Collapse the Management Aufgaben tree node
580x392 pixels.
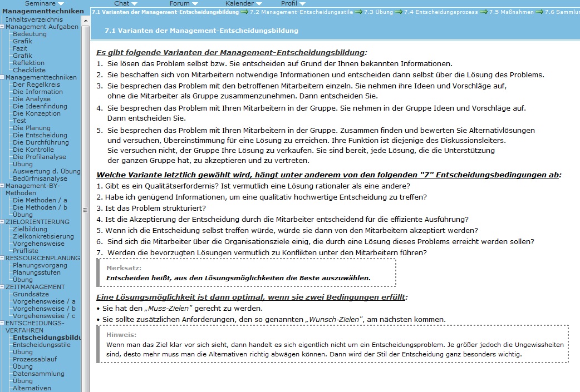(x=2, y=27)
